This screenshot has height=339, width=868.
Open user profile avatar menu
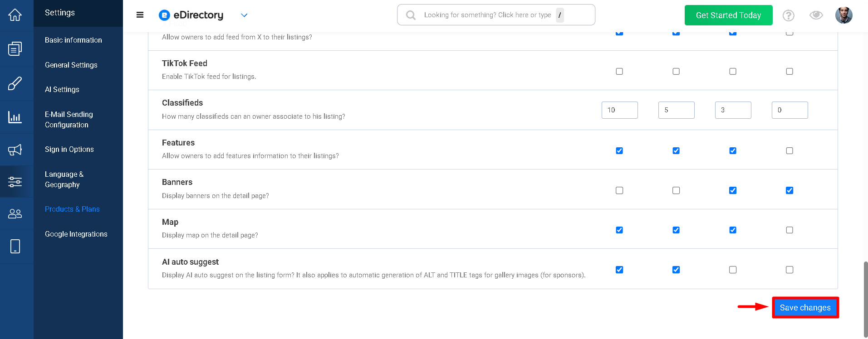click(844, 15)
